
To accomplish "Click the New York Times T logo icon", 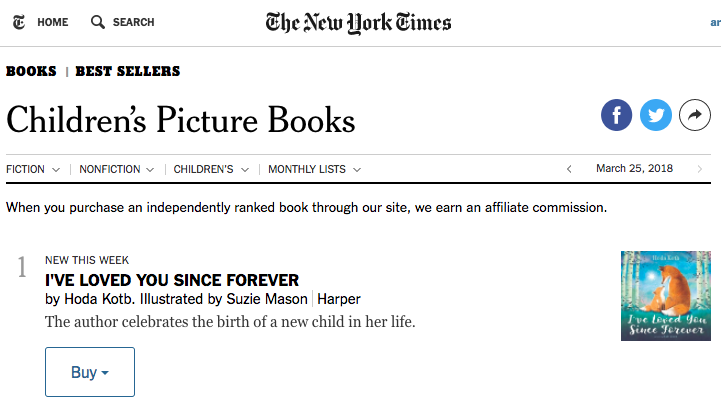I will click(19, 22).
